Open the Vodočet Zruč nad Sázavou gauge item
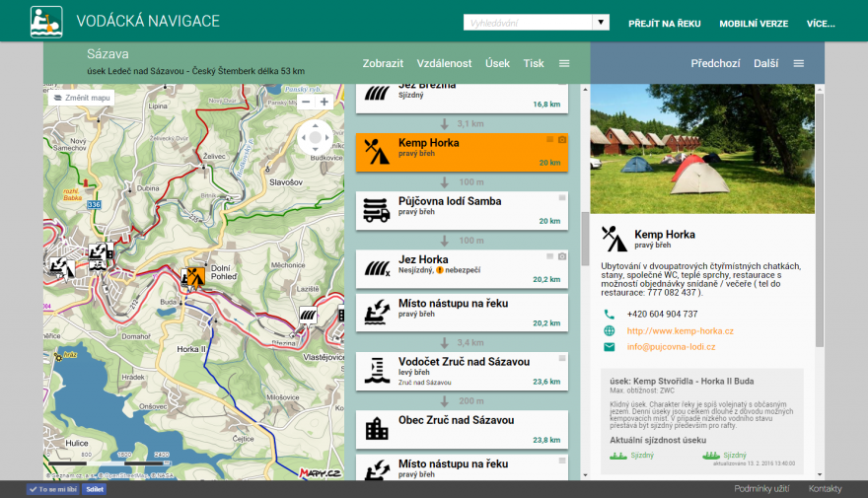The image size is (868, 498). click(462, 370)
